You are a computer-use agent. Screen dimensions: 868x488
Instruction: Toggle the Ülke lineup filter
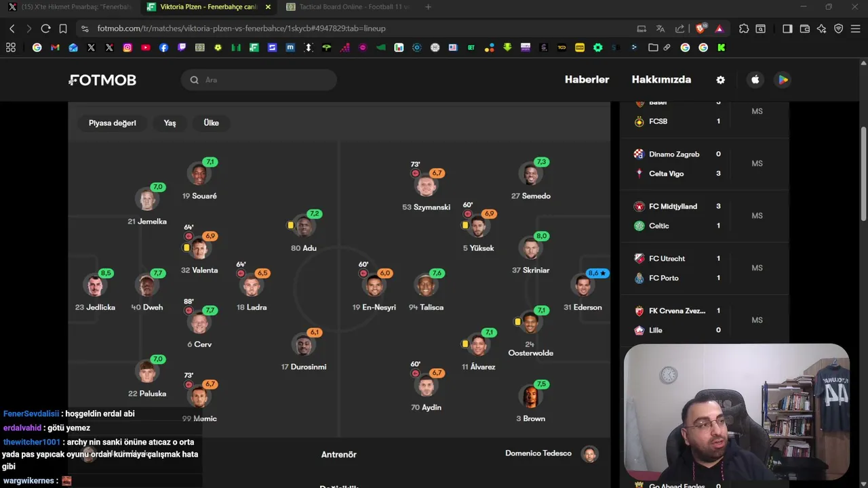pyautogui.click(x=212, y=123)
